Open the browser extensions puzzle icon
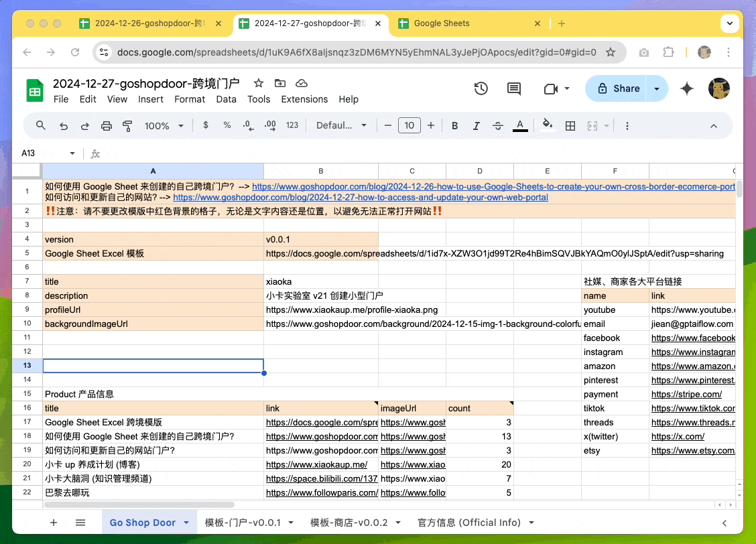 pos(668,52)
